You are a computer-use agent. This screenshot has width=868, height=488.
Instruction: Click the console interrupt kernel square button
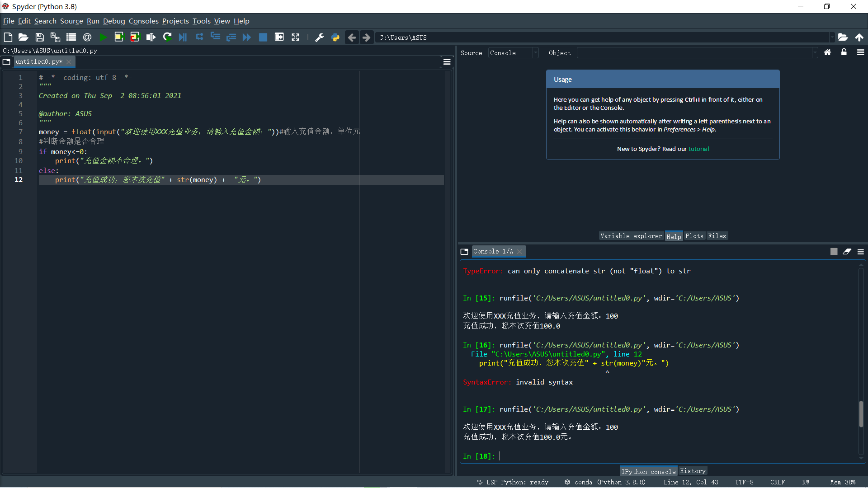tap(834, 252)
